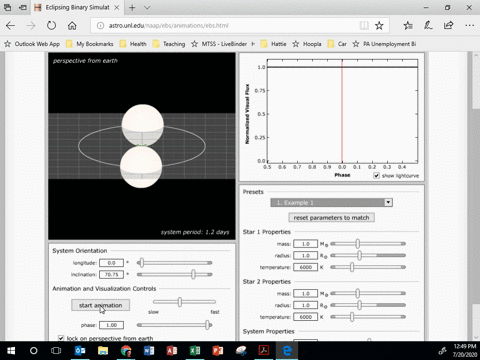The width and height of the screenshot is (480, 360).
Task: Click the Star 2 radius input field
Action: pos(306,305)
